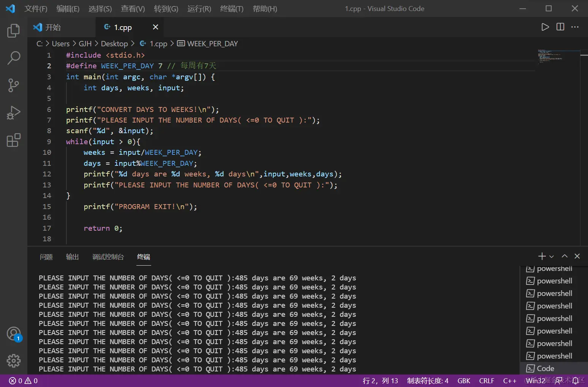Viewport: 588px width, 387px height.
Task: Click the feedback icon in the status bar
Action: click(559, 381)
